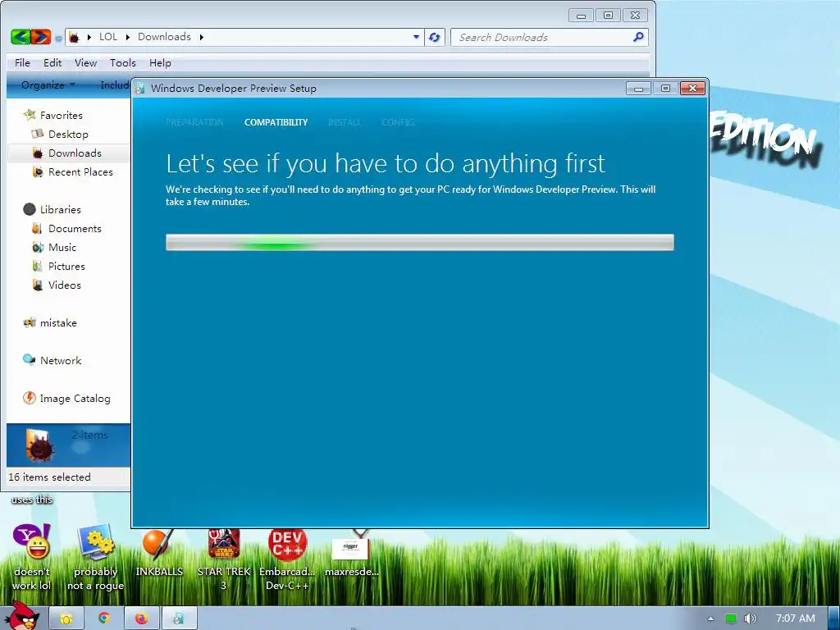Launch Firefox from the taskbar
The image size is (840, 630).
141,619
